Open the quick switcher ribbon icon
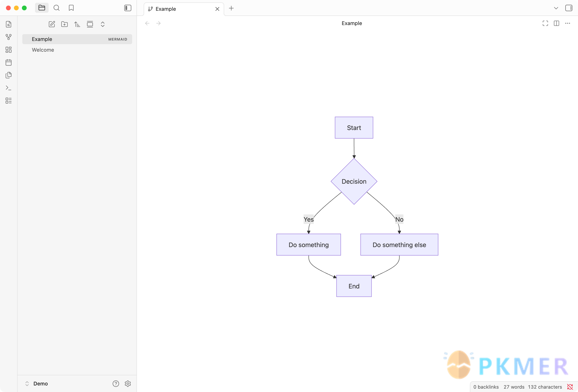This screenshot has height=392, width=578. tap(8, 24)
